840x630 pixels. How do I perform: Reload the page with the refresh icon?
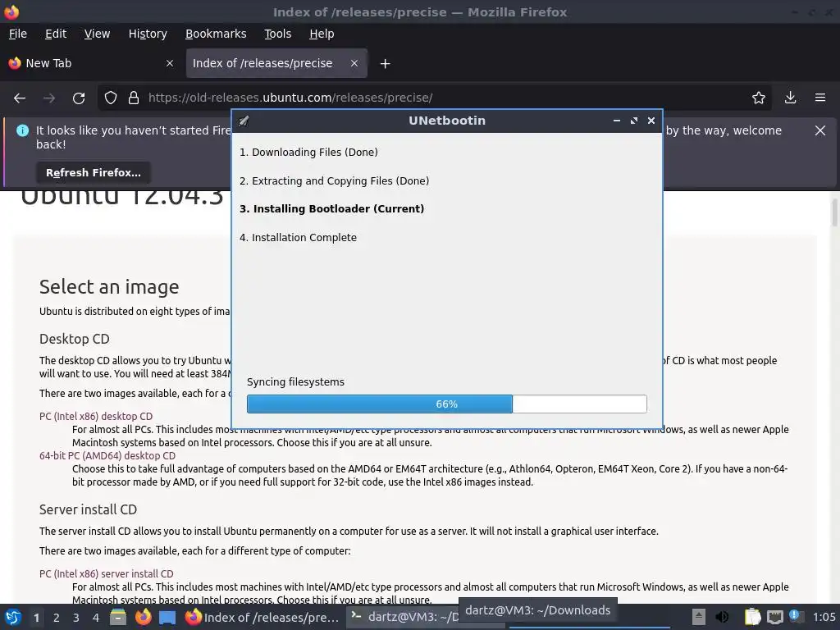coord(79,98)
